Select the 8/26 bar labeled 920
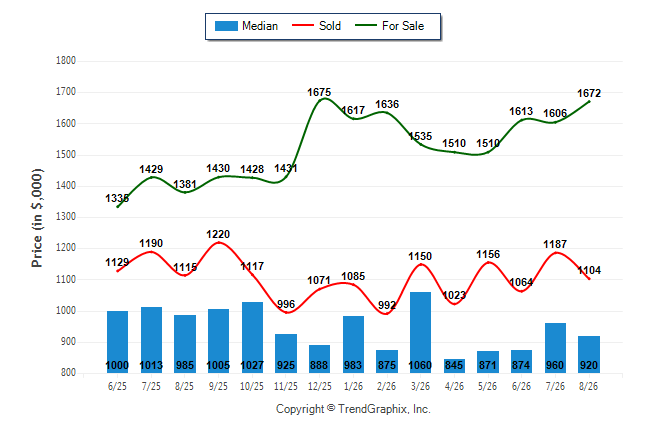The image size is (646, 434). (589, 354)
